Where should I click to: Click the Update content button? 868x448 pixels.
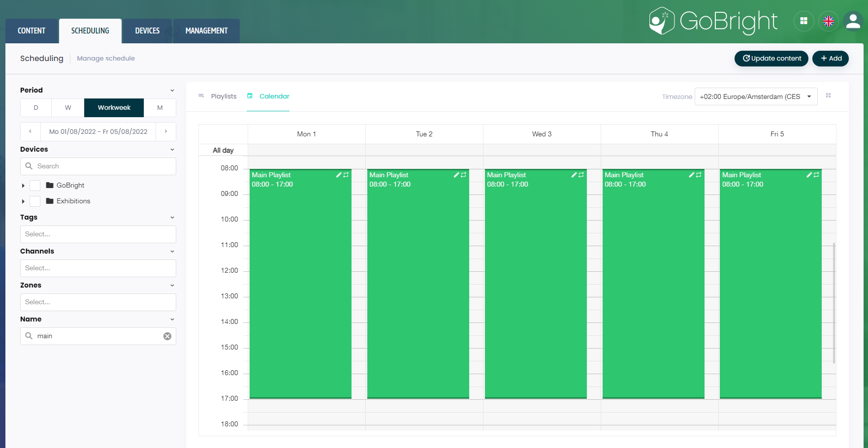click(x=772, y=58)
